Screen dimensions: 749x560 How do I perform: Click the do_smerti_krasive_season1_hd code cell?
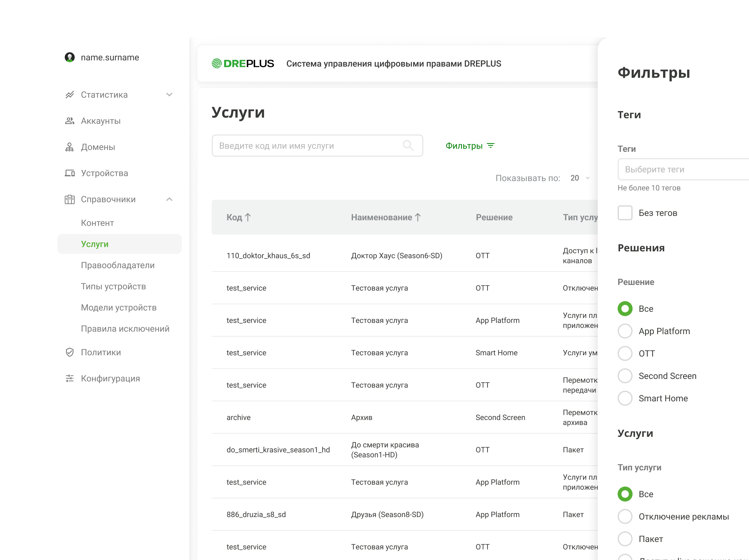278,450
